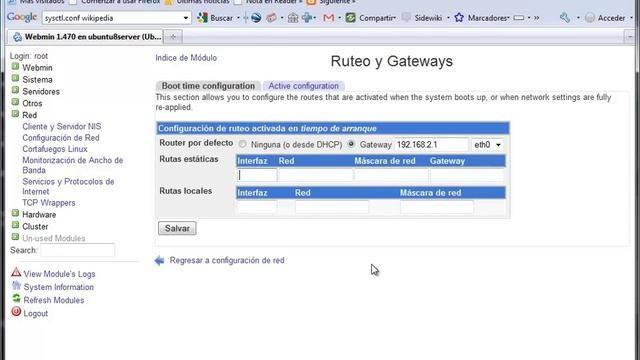Click the Rutas locales Interfaz field
Image resolution: width=640 pixels, height=360 pixels.
point(257,207)
